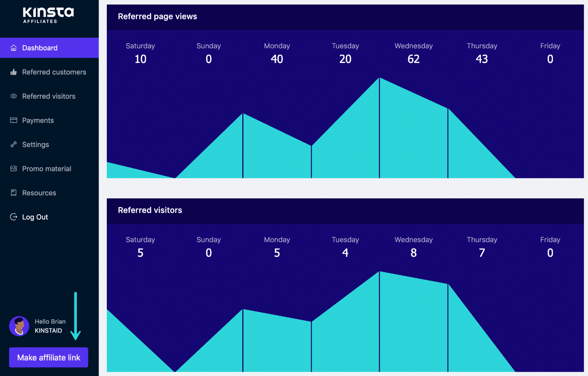The width and height of the screenshot is (588, 376).
Task: Click the Dashboard home icon
Action: point(14,48)
